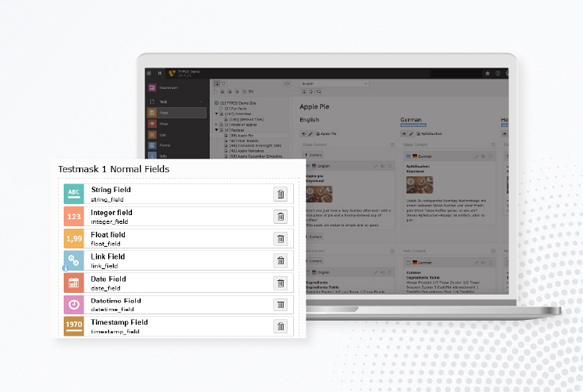The image size is (583, 392).
Task: Open bookmarks star in TYPO3 top bar
Action: click(x=487, y=73)
